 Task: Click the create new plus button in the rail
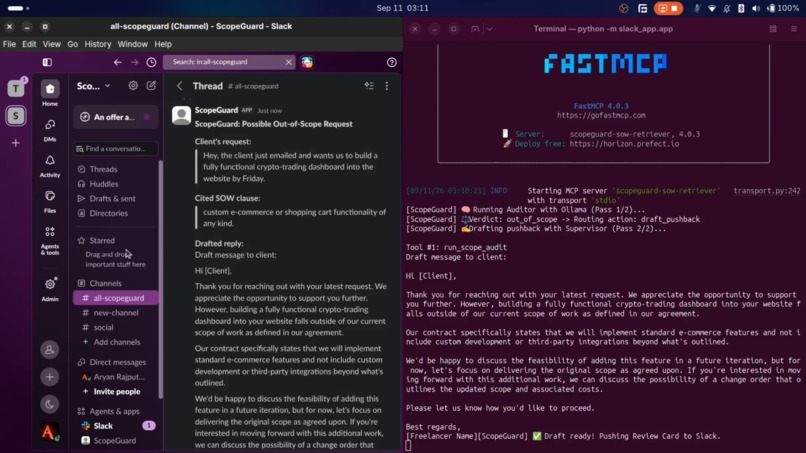point(49,377)
